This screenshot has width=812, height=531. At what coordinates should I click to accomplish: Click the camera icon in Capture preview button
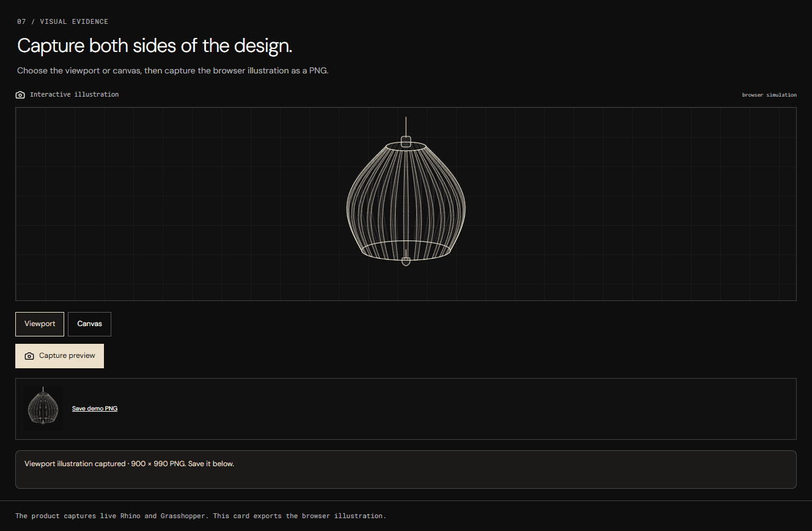point(29,356)
